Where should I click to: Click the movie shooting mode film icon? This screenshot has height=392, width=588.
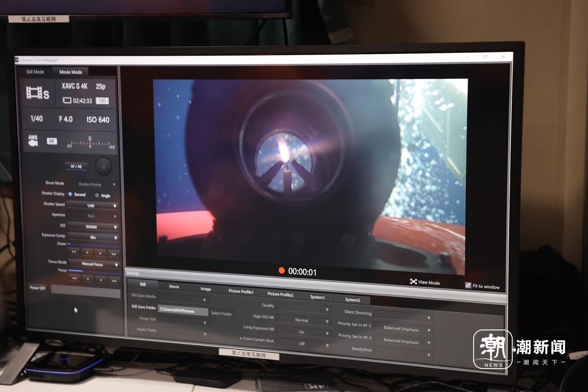point(38,93)
